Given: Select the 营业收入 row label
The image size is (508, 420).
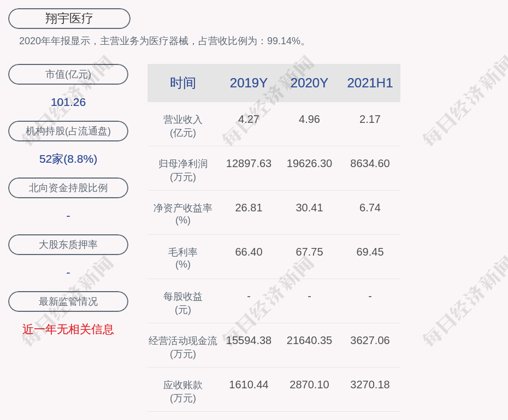Looking at the screenshot, I should coord(182,126).
